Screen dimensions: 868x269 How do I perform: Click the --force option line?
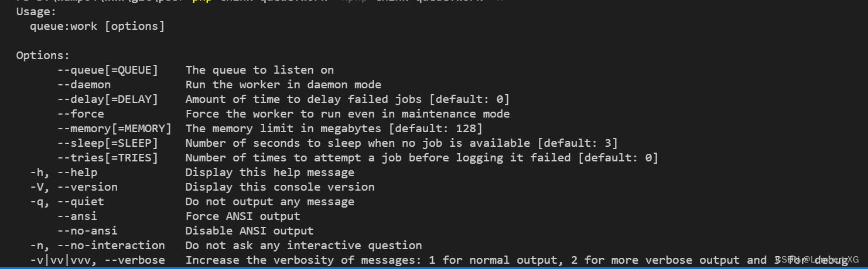coord(81,114)
